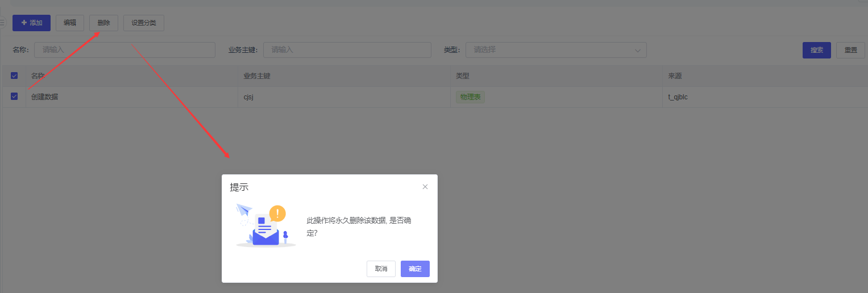Select the t_qjblc source cell
The image size is (868, 293).
[x=678, y=97]
